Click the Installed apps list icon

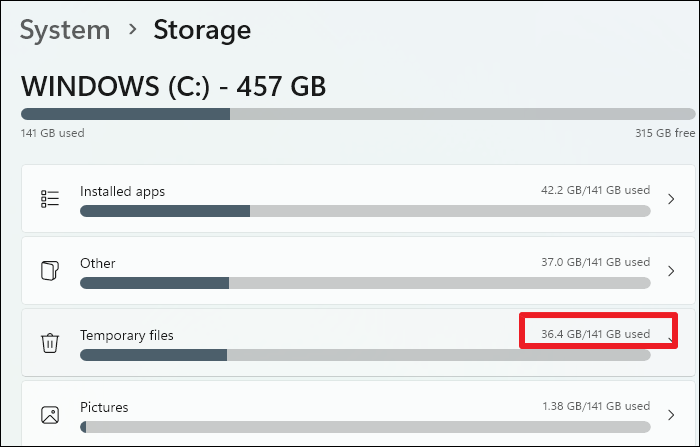click(x=49, y=199)
